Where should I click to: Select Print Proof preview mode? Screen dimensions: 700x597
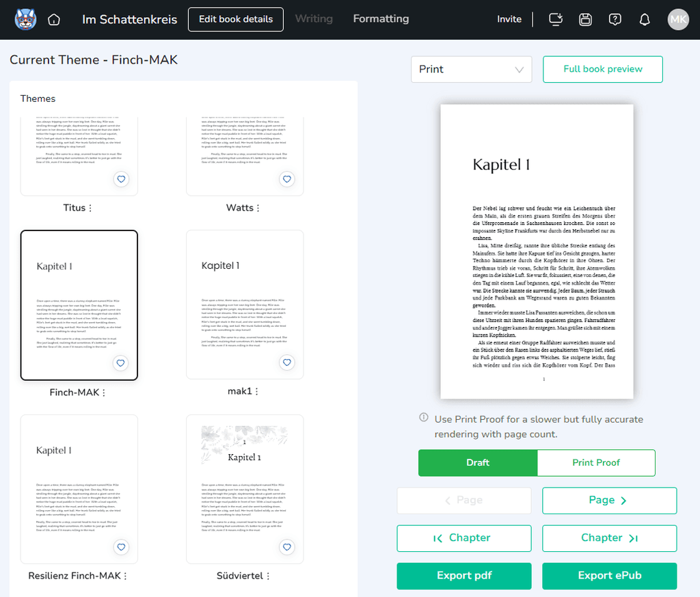[x=596, y=462]
